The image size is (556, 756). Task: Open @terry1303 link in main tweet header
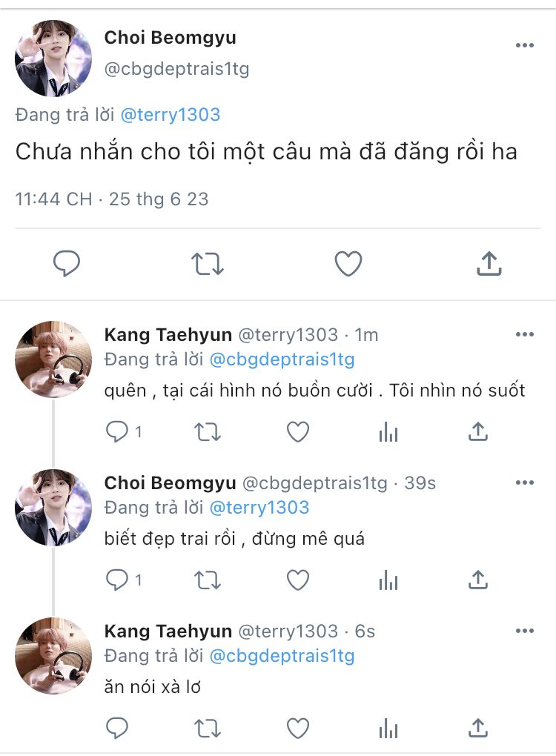pos(170,115)
